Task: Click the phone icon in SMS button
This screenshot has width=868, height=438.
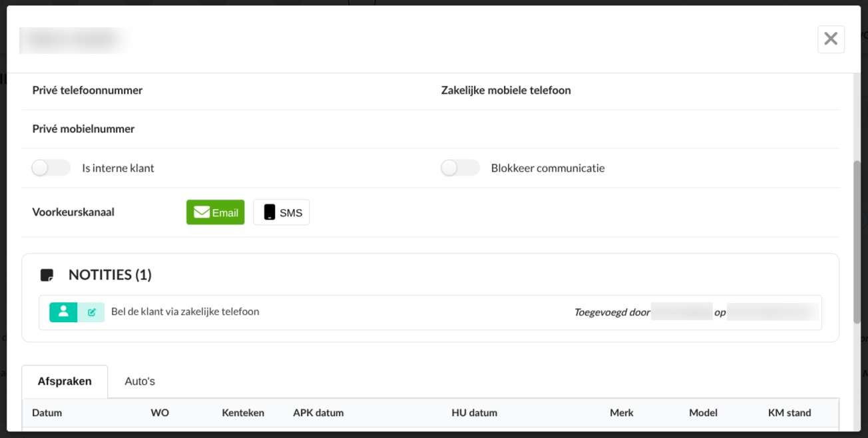Action: (x=270, y=212)
